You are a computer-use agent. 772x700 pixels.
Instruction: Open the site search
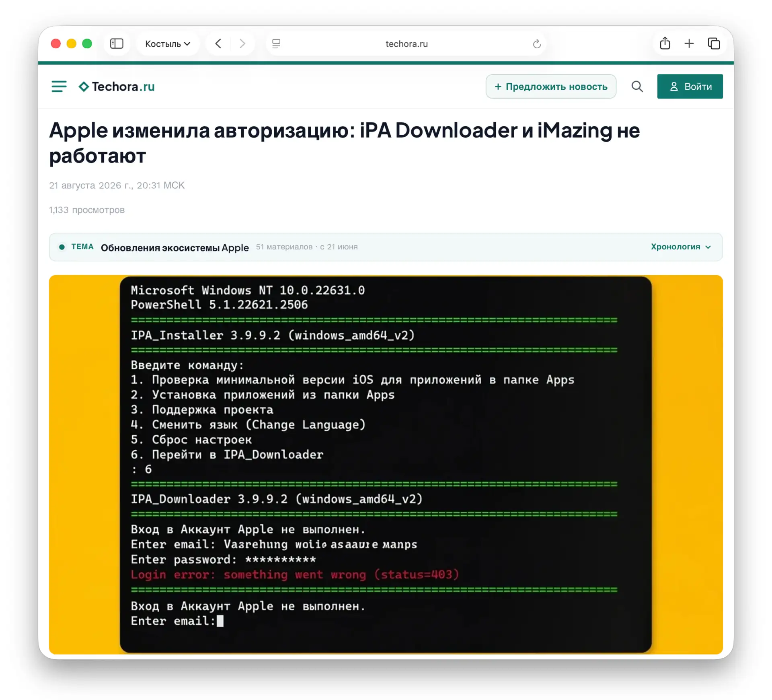(x=637, y=86)
